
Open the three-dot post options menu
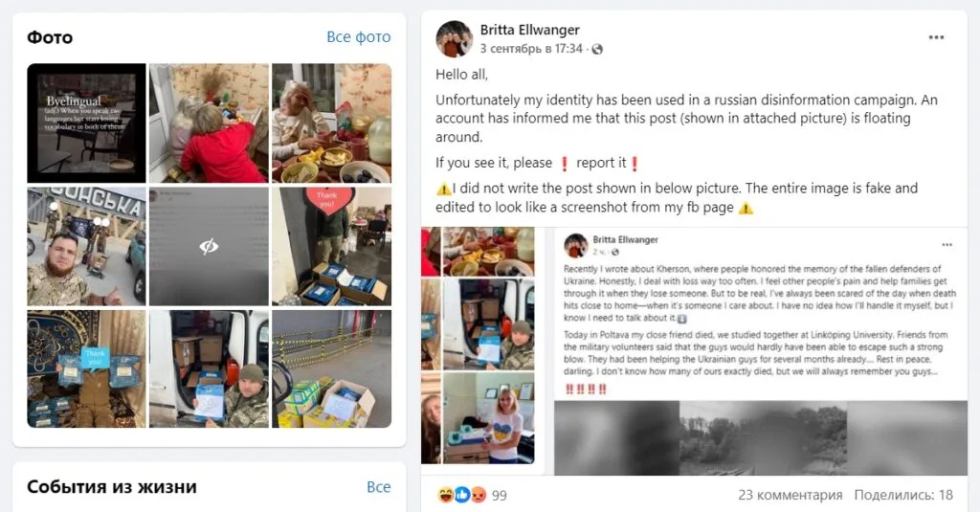pos(936,37)
